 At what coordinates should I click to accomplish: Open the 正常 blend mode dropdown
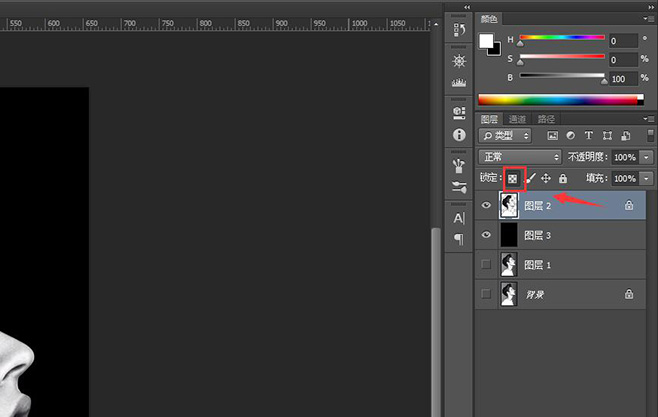(520, 157)
